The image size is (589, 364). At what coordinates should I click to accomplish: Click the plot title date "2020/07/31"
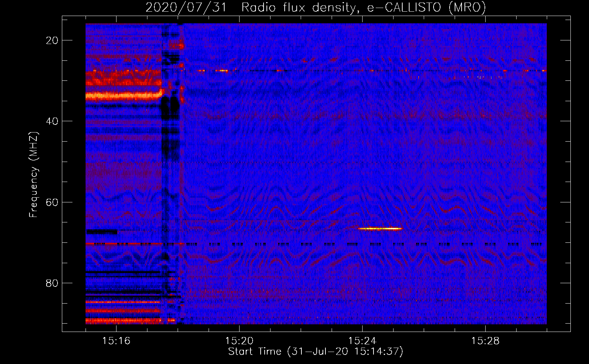(186, 8)
